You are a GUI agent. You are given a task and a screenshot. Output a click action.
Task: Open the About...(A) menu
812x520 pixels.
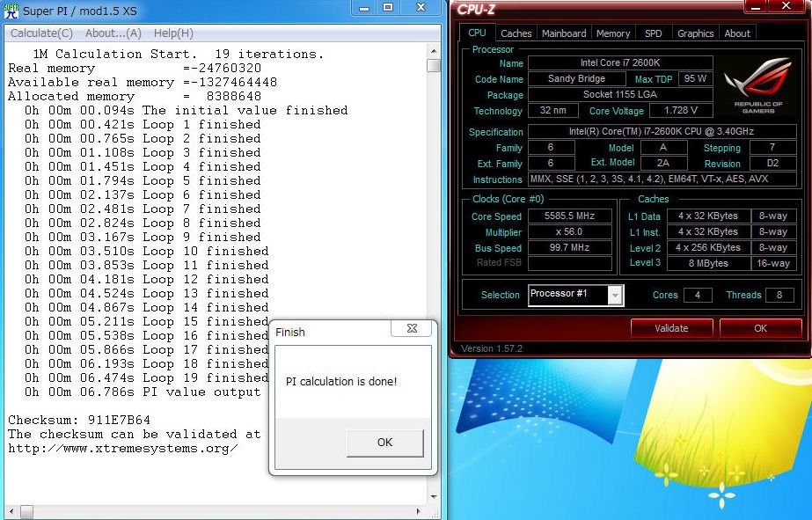click(113, 33)
